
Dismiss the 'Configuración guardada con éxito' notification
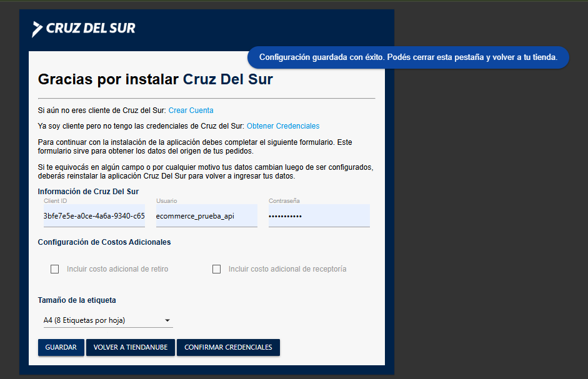point(407,57)
